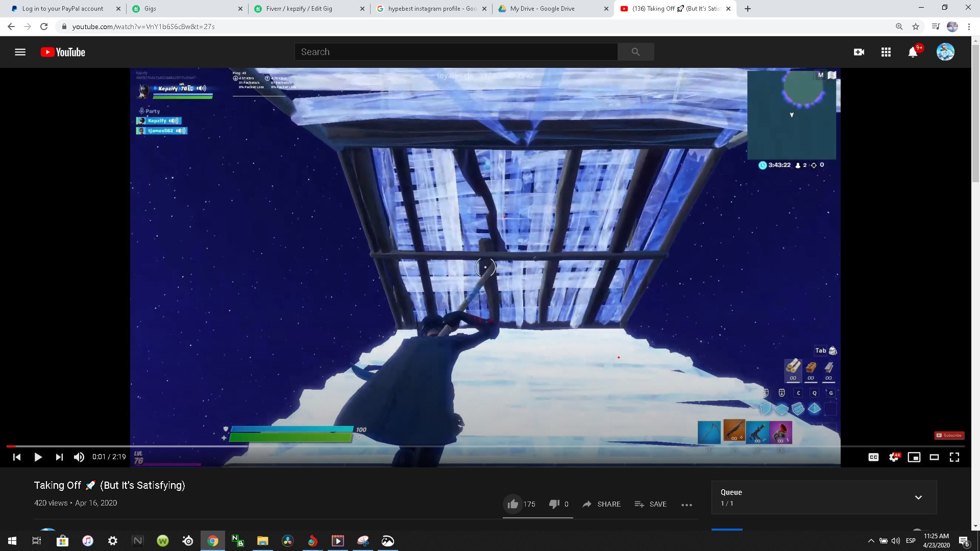Save the video to a playlist
Viewport: 980px width, 551px height.
pyautogui.click(x=650, y=504)
